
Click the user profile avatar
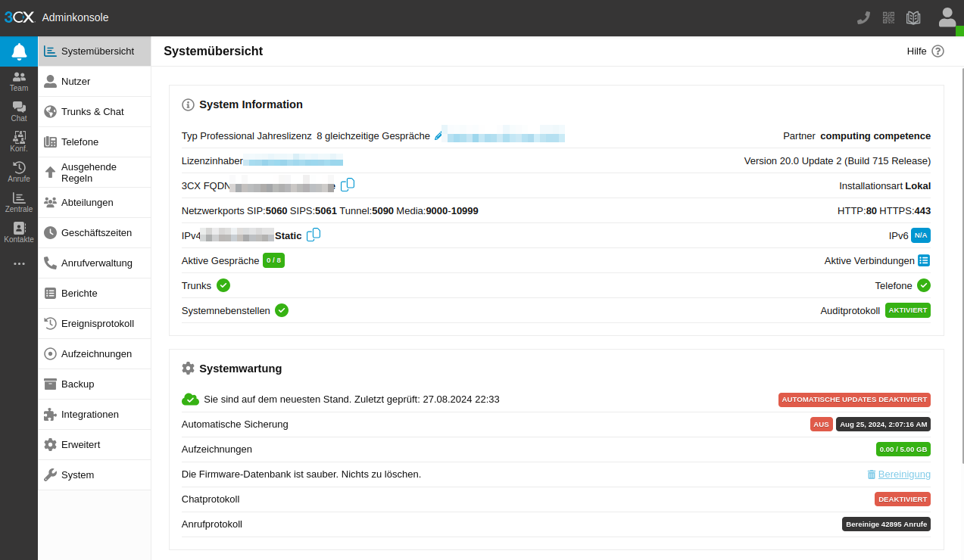947,17
